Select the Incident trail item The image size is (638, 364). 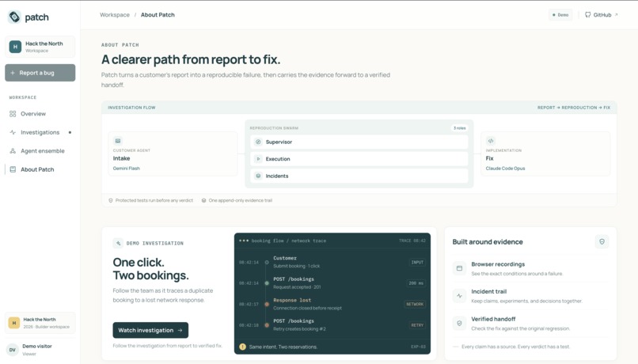pyautogui.click(x=530, y=296)
